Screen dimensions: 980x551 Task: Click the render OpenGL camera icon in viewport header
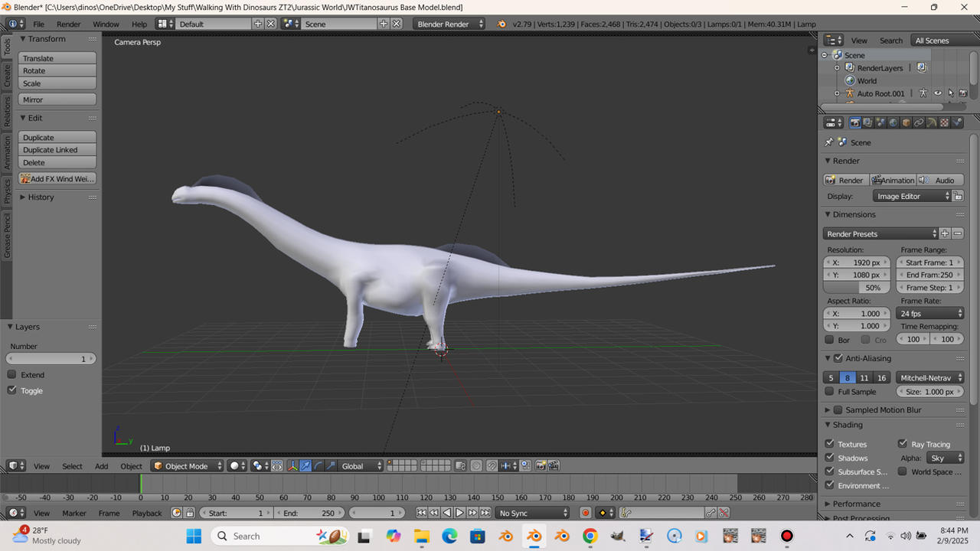click(x=541, y=466)
